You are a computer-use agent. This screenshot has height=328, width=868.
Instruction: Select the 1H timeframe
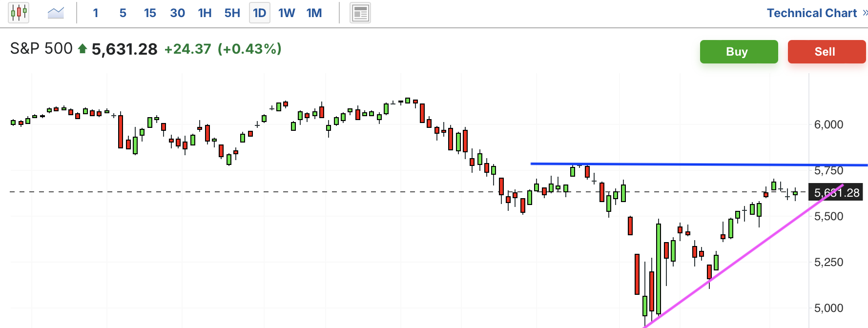tap(205, 13)
